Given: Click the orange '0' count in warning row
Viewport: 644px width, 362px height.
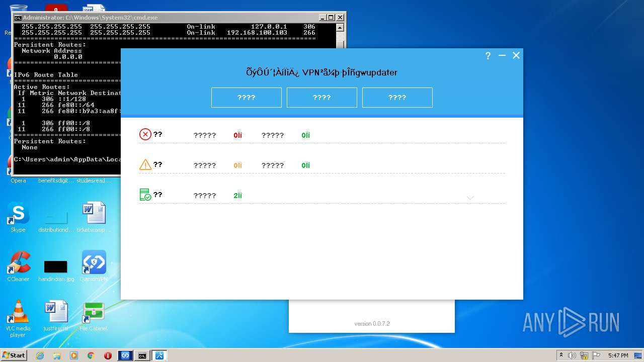Looking at the screenshot, I should [x=237, y=165].
